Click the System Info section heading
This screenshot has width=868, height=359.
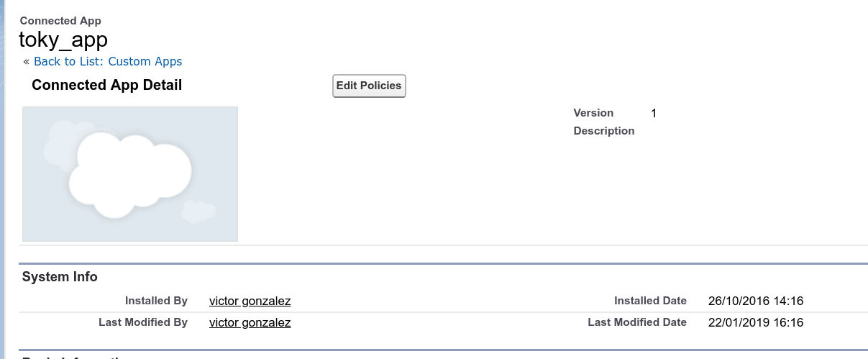click(60, 276)
